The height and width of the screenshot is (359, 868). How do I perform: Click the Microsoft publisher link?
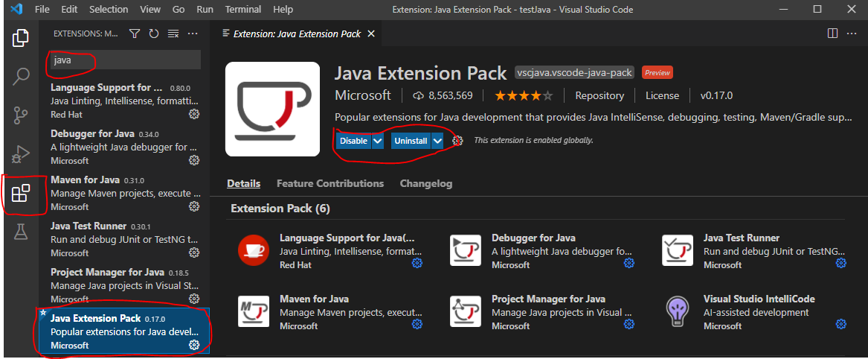(x=362, y=95)
